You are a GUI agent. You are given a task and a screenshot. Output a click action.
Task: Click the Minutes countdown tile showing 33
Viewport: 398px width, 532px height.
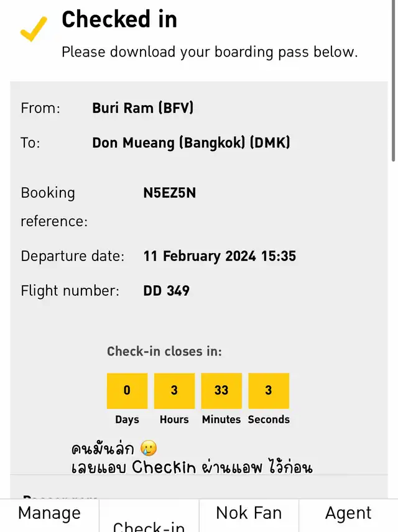221,391
